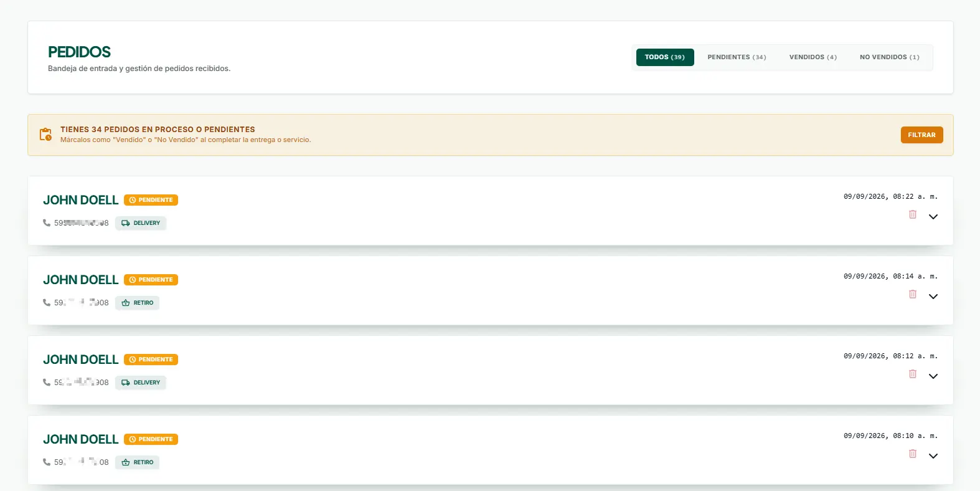
Task: Select the Todos (39) tab
Action: pyautogui.click(x=665, y=57)
